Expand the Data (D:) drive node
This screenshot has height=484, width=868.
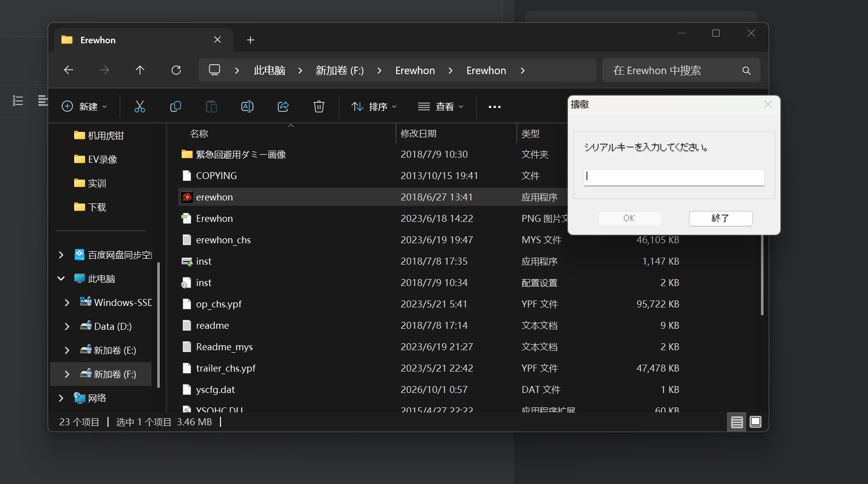(x=67, y=326)
